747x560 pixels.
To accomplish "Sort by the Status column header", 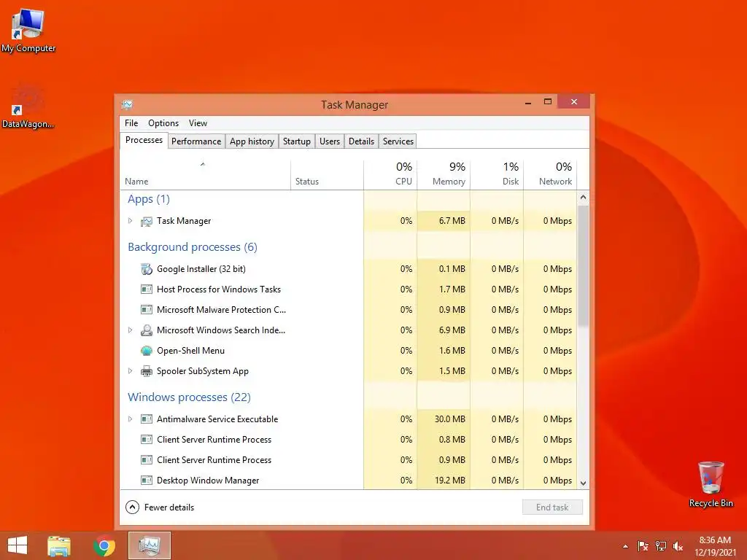I will (x=328, y=175).
